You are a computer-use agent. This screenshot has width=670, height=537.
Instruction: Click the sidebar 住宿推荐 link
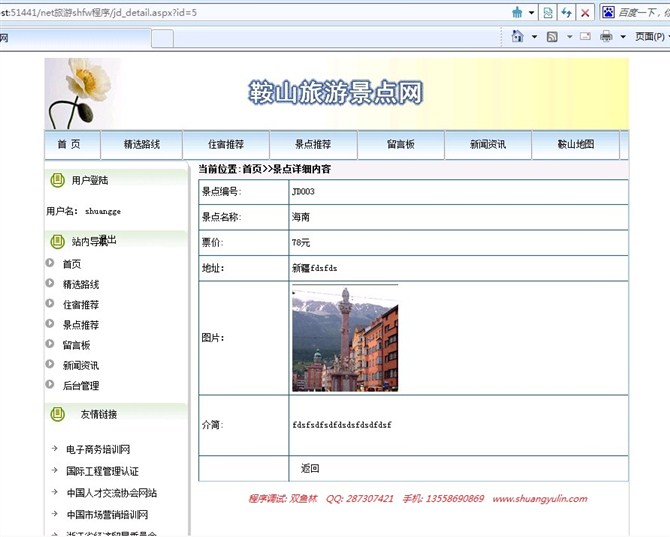click(x=81, y=305)
